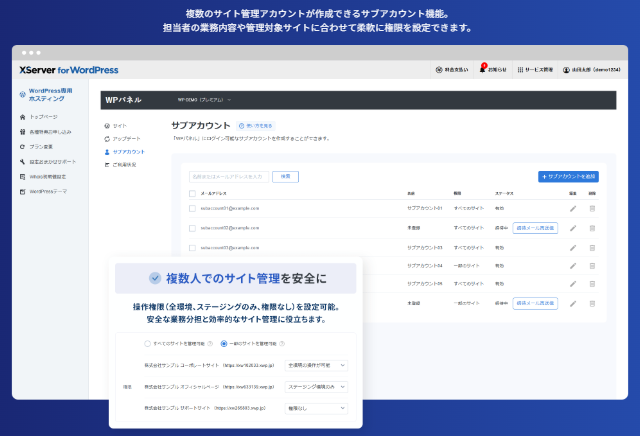Open プラン変更 in the sidebar
The width and height of the screenshot is (640, 436).
coord(36,147)
